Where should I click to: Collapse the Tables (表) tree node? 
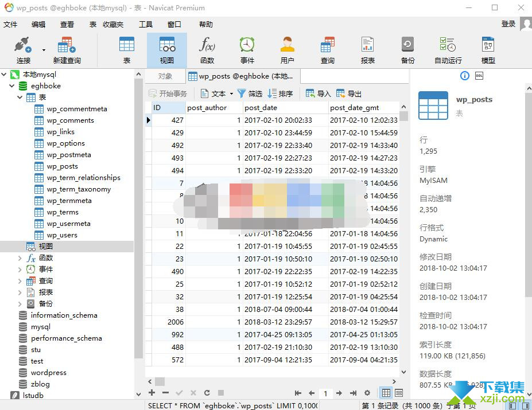[20, 97]
